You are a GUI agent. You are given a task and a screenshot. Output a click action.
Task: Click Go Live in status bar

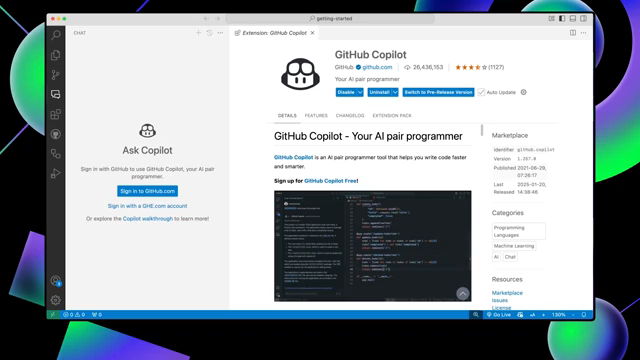(x=499, y=315)
